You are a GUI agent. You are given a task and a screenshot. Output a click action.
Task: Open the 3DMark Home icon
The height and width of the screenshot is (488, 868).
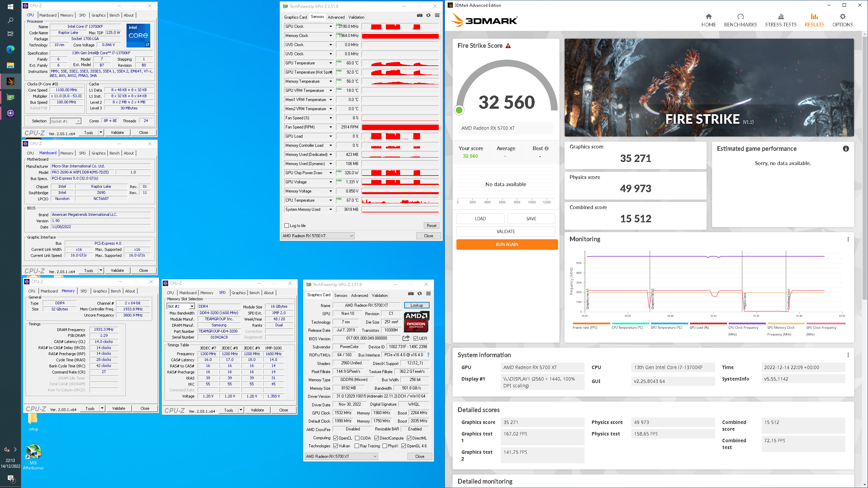(x=709, y=17)
